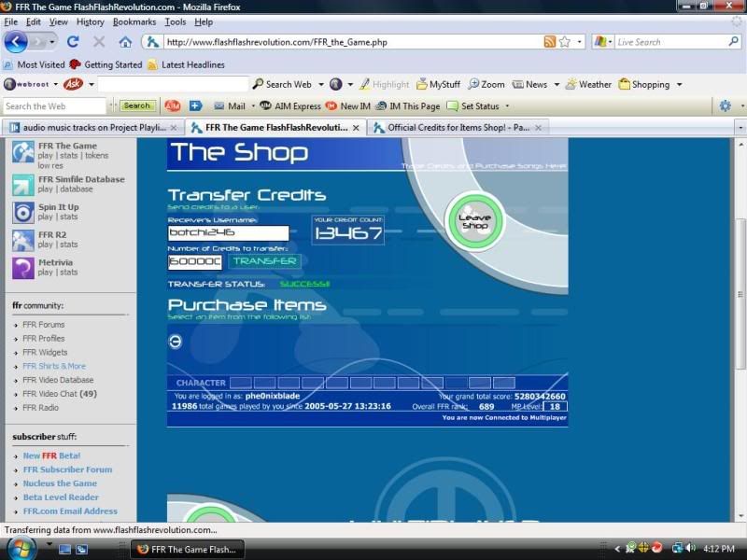Open the Metrivia game icon
This screenshot has height=560, width=747.
pos(23,268)
